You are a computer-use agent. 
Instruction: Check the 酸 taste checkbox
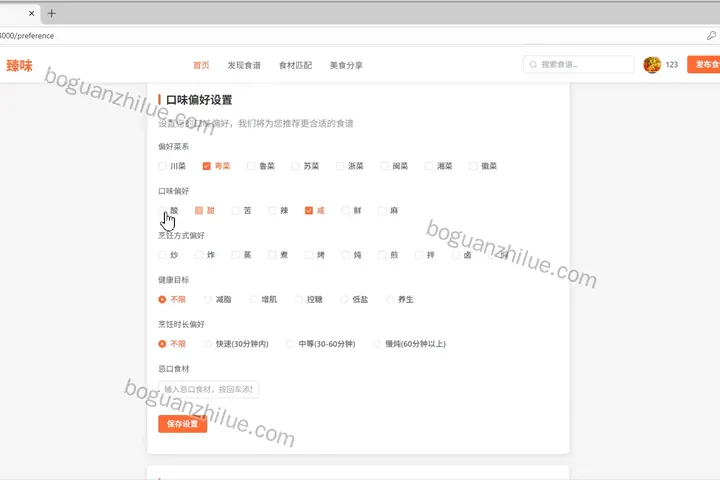coord(162,210)
